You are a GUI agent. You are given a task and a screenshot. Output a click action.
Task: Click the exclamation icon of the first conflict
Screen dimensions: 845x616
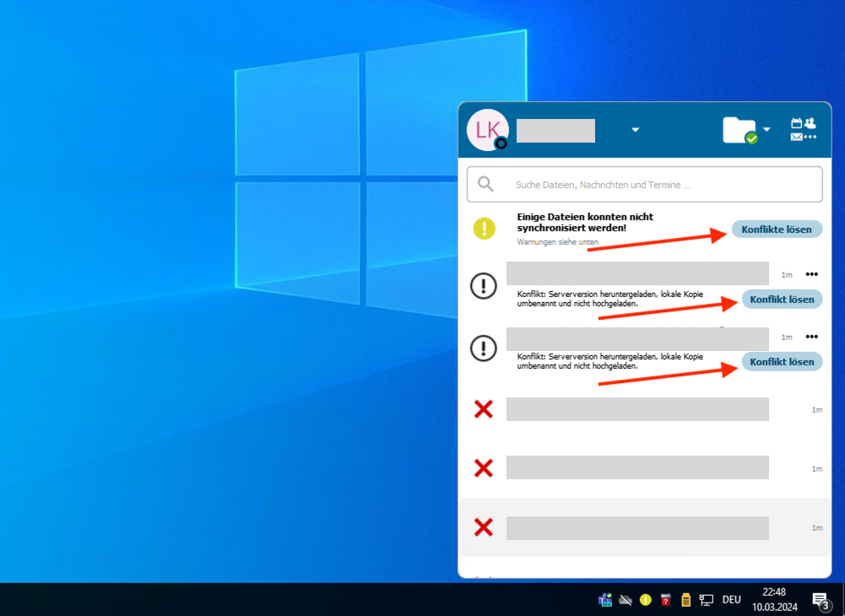[x=484, y=287]
